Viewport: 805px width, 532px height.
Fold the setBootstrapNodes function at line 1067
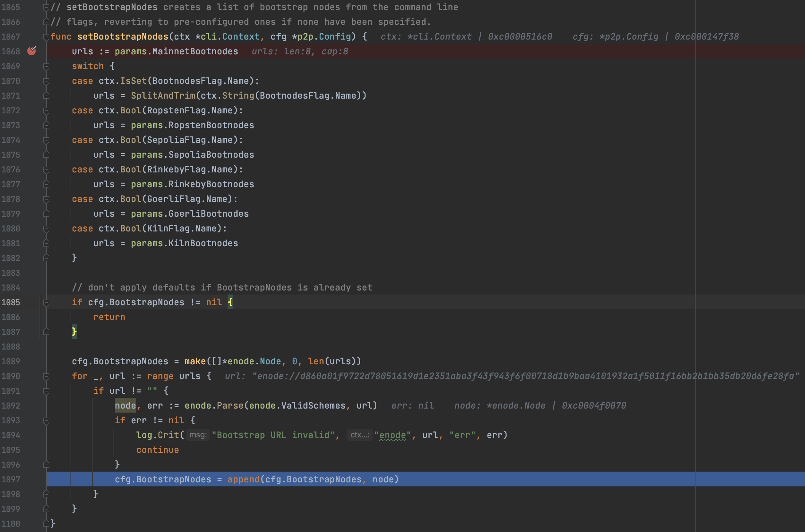[x=47, y=37]
